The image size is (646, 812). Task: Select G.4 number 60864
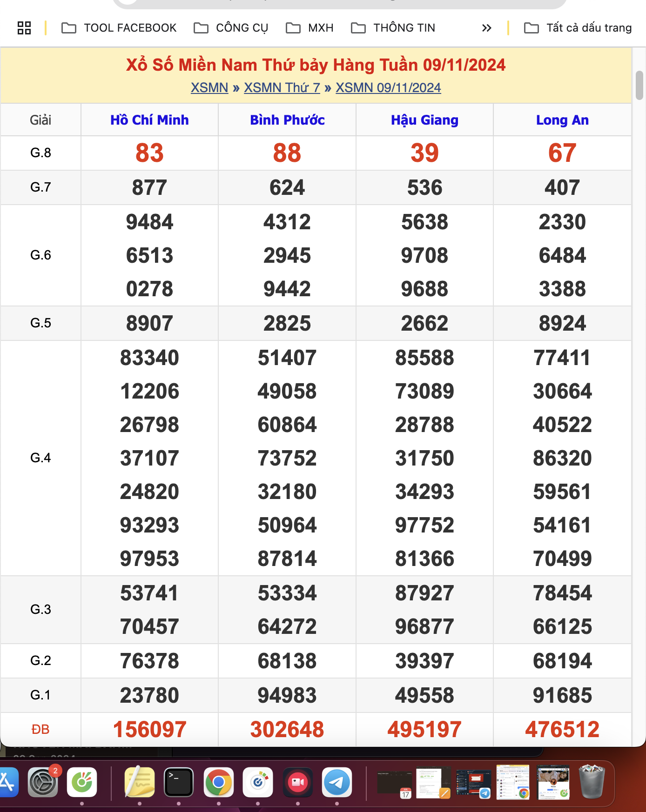(x=287, y=425)
